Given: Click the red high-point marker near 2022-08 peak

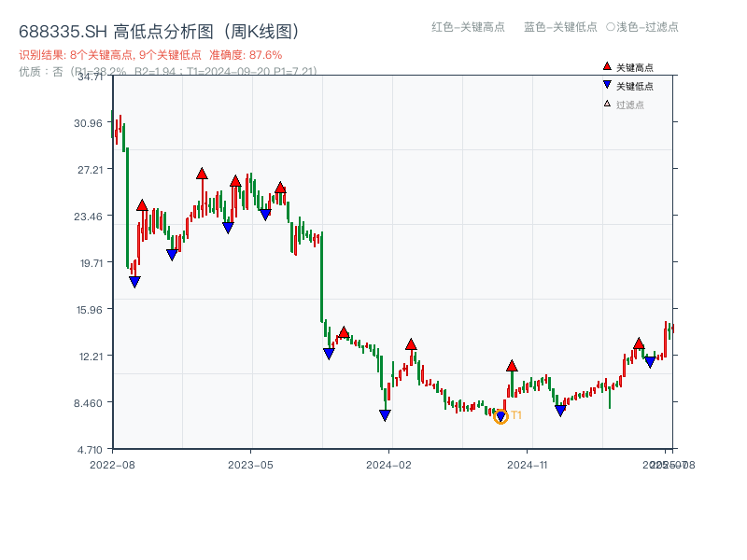Looking at the screenshot, I should 141,206.
